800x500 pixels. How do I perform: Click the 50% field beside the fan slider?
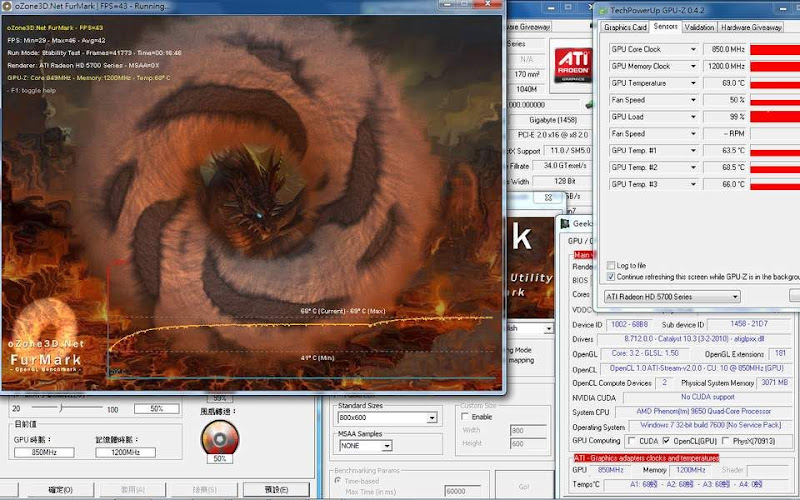click(157, 409)
